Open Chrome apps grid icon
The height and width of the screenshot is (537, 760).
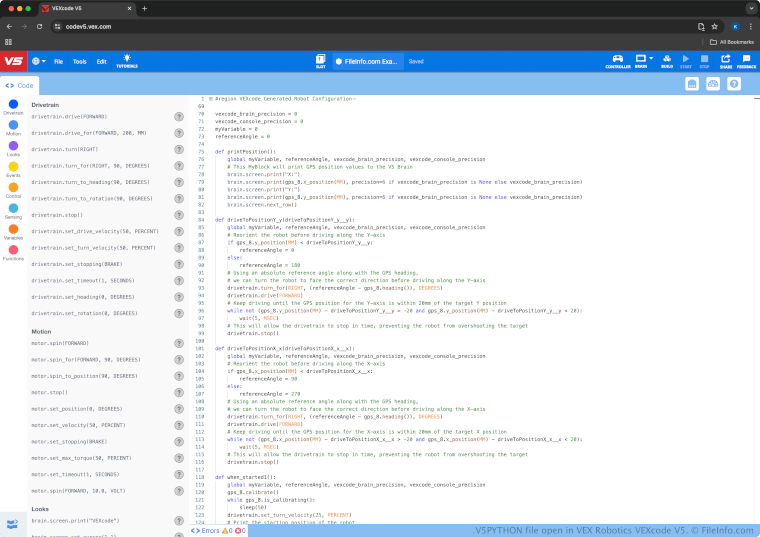[8, 42]
